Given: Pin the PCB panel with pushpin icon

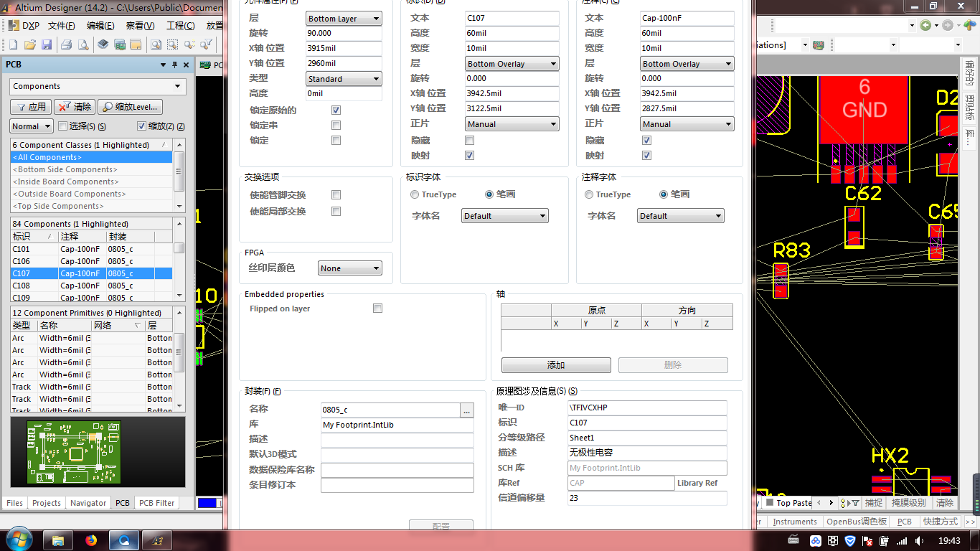Looking at the screenshot, I should pos(174,65).
